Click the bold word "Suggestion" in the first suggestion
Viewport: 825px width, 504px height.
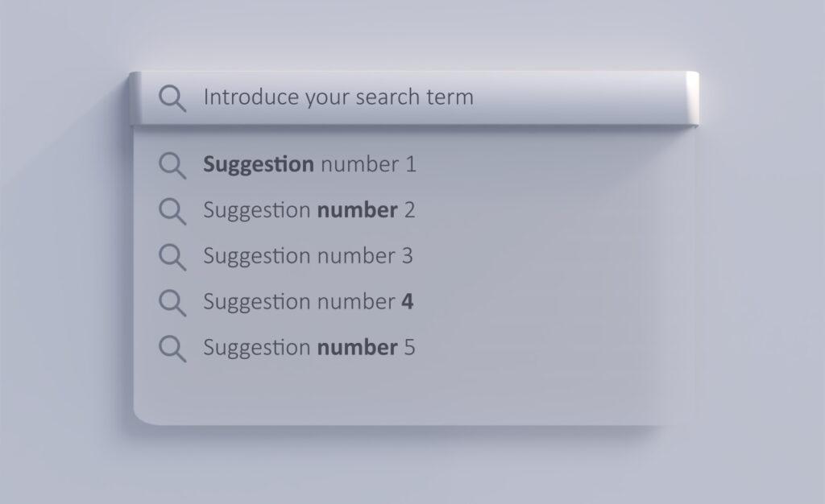[258, 165]
